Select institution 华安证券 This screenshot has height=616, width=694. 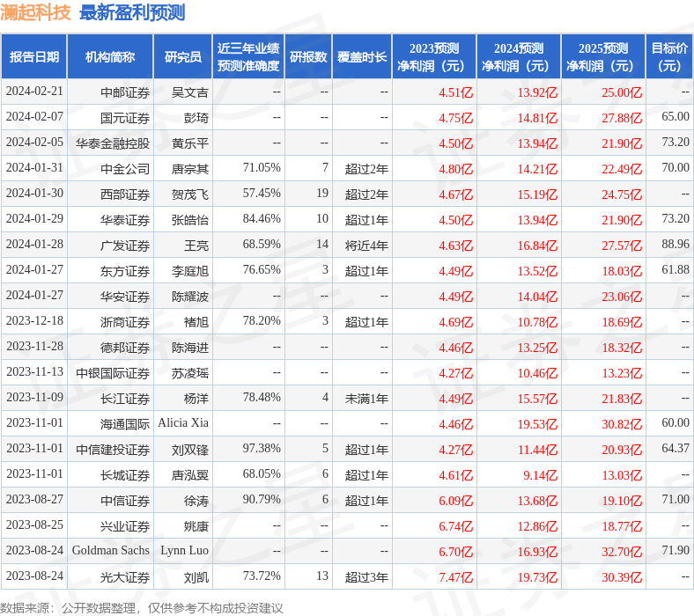coord(125,297)
